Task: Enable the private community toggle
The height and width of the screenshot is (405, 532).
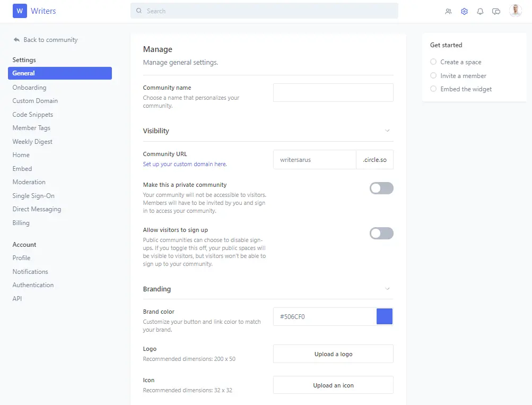Action: point(381,188)
